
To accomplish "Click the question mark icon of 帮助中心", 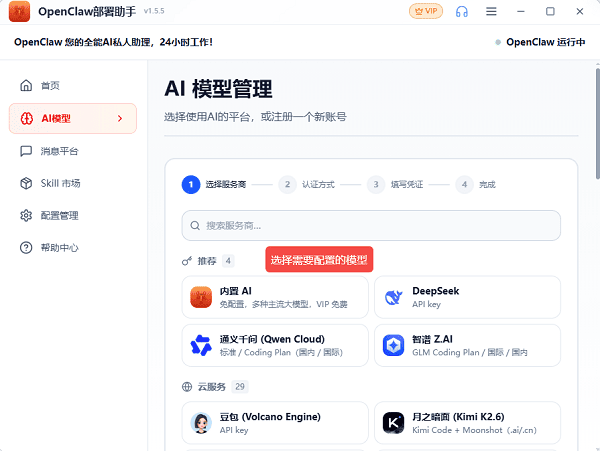I will click(26, 248).
